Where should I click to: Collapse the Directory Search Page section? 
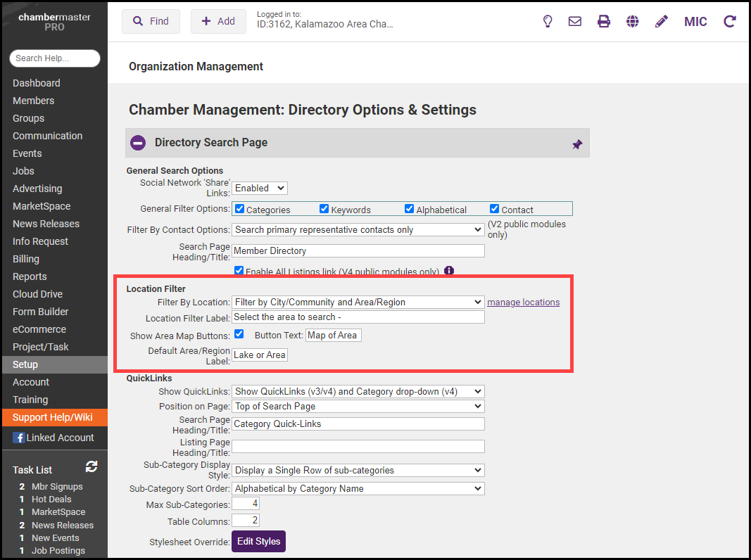tap(138, 143)
